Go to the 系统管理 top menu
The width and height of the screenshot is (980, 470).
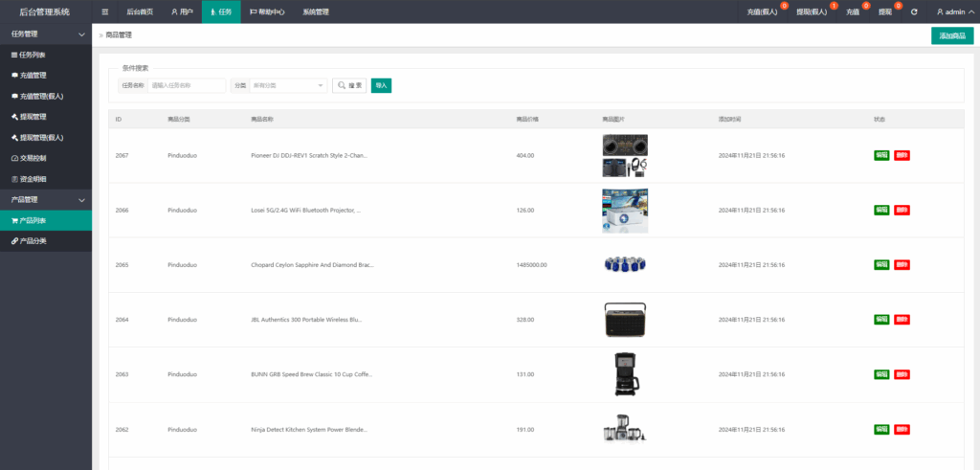316,11
